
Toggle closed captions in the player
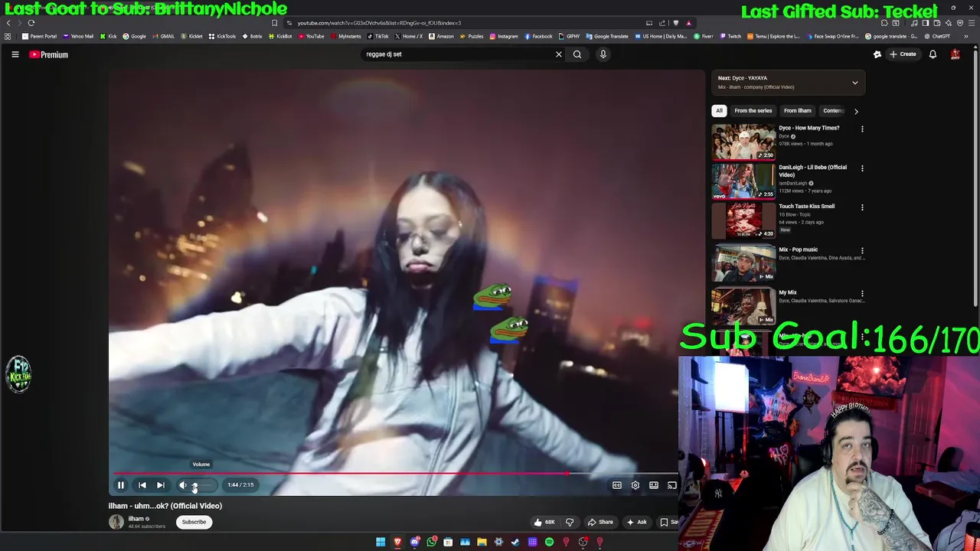click(x=616, y=484)
